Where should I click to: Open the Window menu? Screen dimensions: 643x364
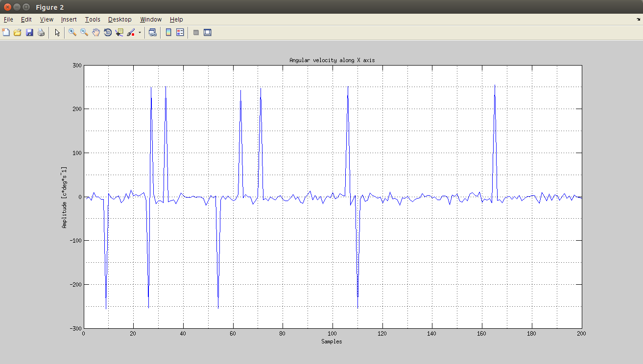click(x=151, y=20)
